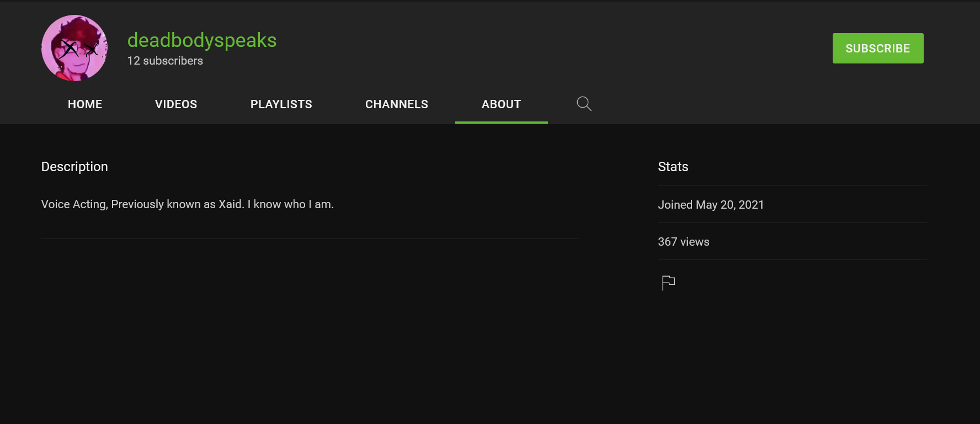
Task: Click the 12 subscribers text
Action: 165,61
